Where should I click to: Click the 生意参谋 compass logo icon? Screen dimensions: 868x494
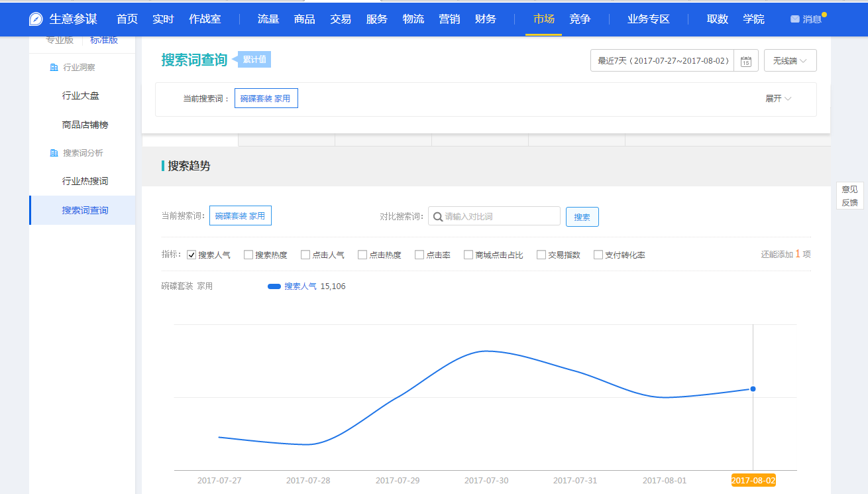(36, 19)
